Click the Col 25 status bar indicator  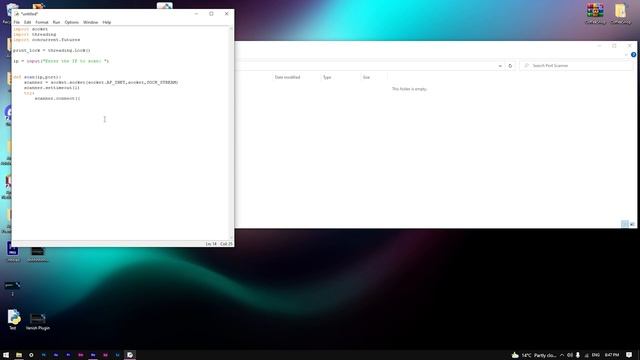tap(226, 244)
